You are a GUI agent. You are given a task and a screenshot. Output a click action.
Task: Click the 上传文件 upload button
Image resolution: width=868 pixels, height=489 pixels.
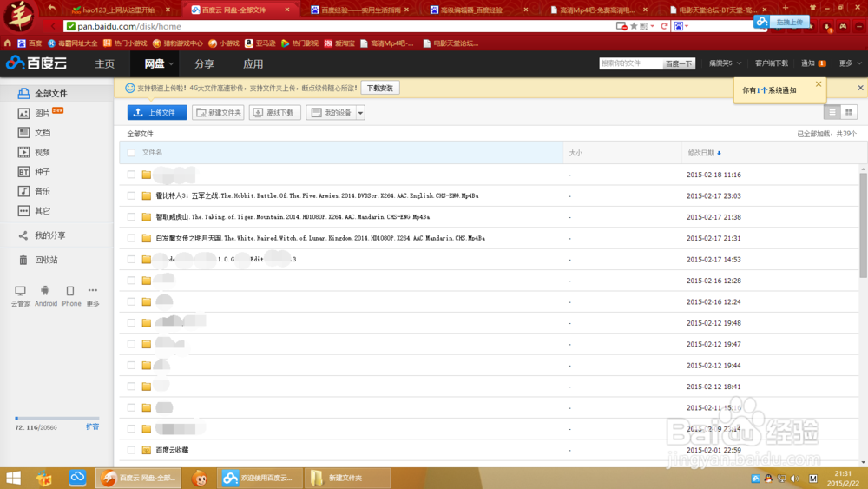pyautogui.click(x=157, y=112)
